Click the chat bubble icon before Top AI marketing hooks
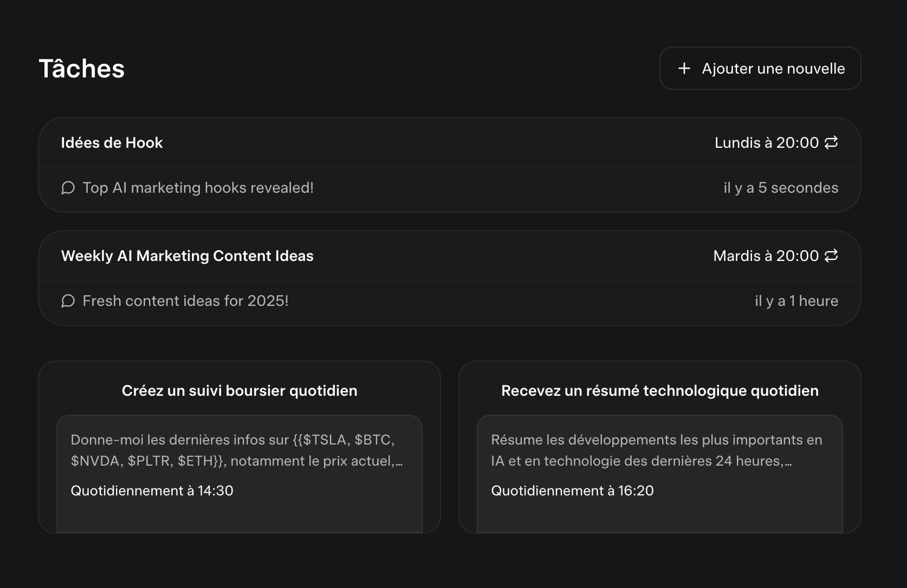The image size is (907, 588). pyautogui.click(x=68, y=188)
